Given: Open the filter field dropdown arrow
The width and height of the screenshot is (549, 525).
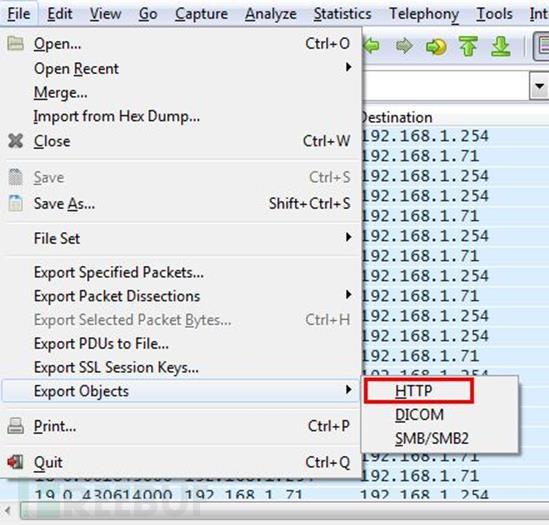Looking at the screenshot, I should (539, 86).
